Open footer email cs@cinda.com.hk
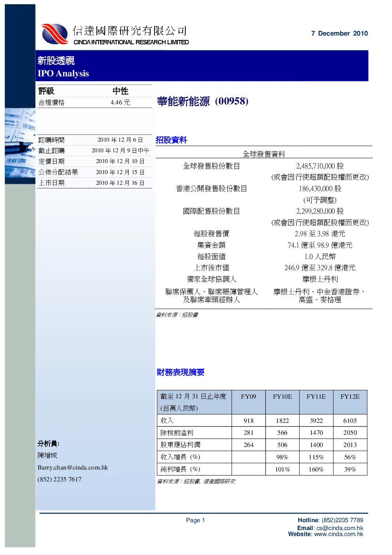Viewport: 392px width, 555px height. click(340, 528)
